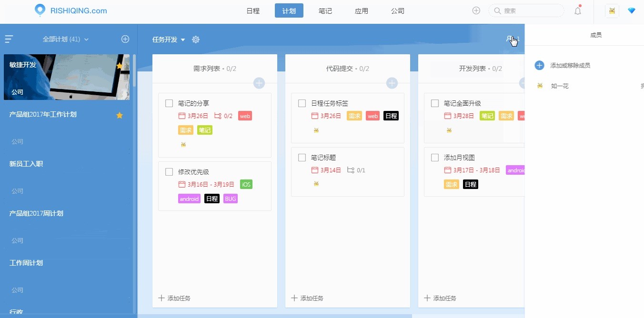The width and height of the screenshot is (644, 318).
Task: Check the 笔记的分享 task checkbox
Action: pos(169,103)
